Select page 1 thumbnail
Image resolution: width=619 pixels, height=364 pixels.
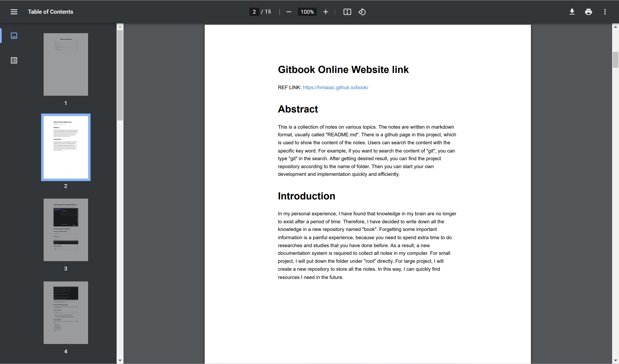(x=66, y=64)
